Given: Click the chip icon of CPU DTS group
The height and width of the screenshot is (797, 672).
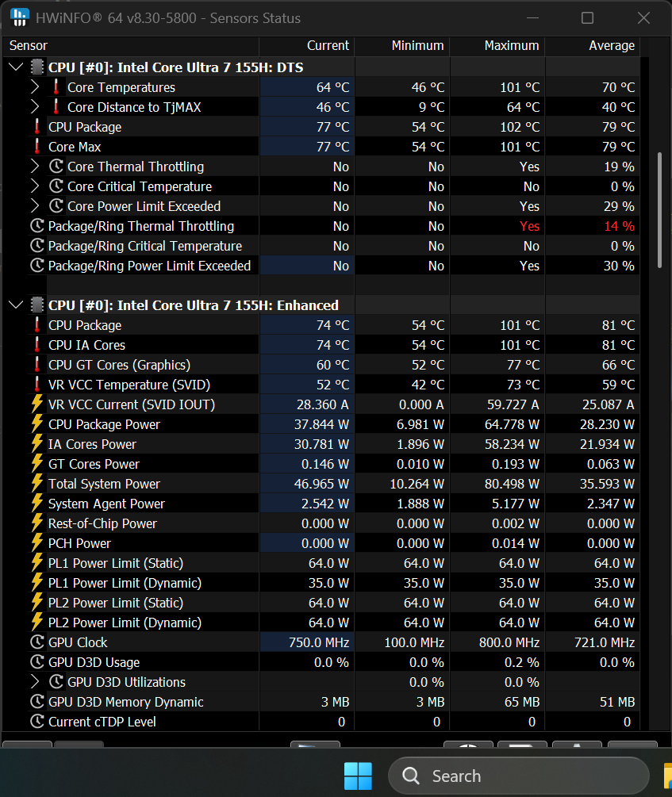Looking at the screenshot, I should (x=37, y=67).
